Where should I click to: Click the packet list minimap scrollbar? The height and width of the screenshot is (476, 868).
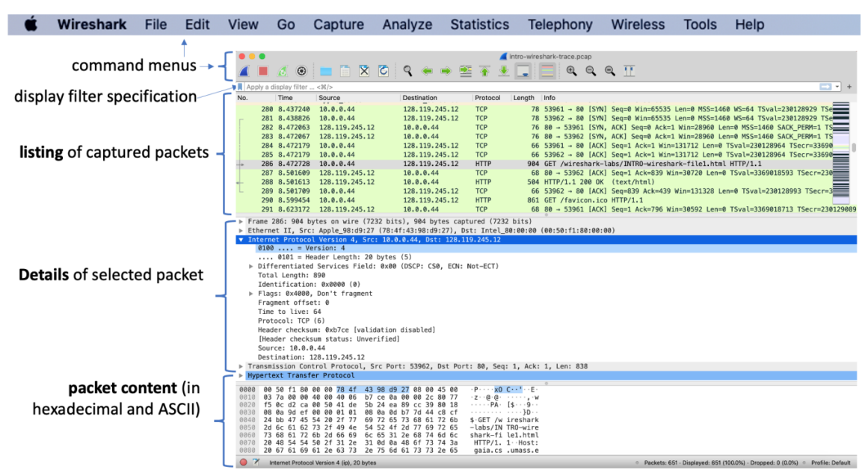(x=841, y=154)
